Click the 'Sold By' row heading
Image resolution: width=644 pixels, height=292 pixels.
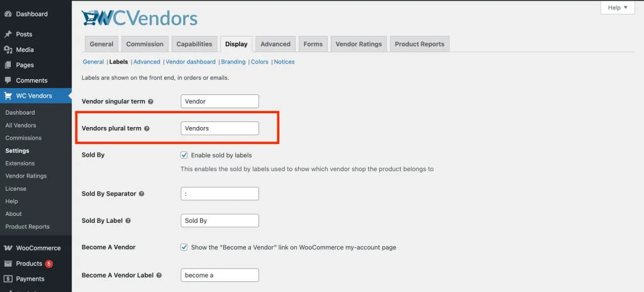click(x=93, y=155)
